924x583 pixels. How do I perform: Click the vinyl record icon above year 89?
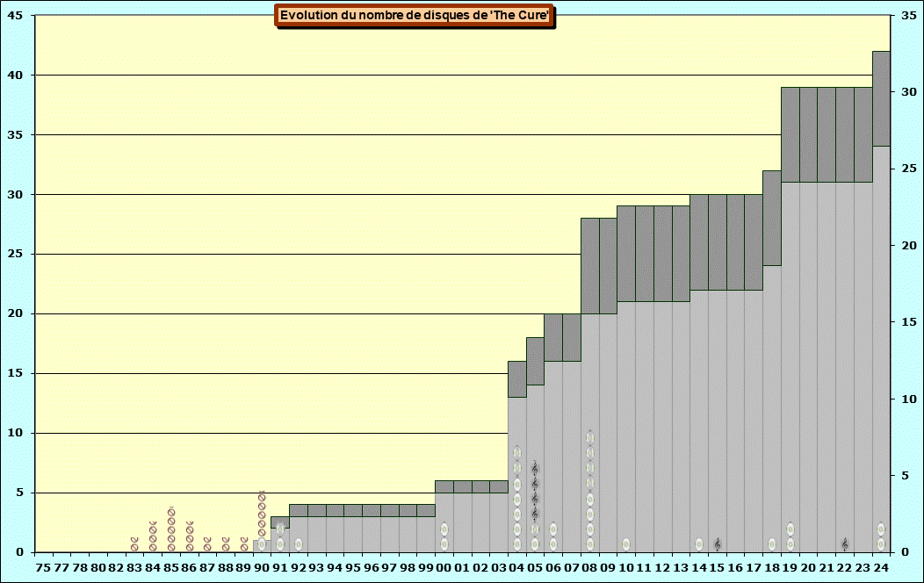244,544
